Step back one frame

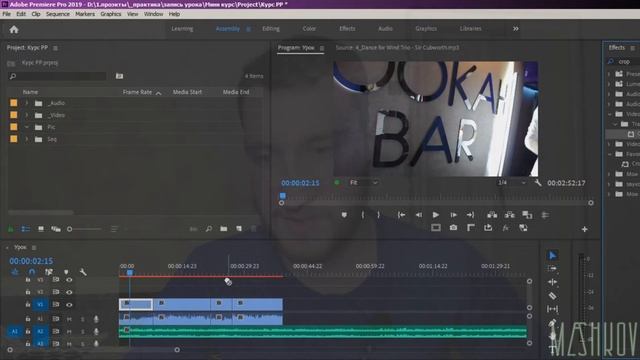419,215
